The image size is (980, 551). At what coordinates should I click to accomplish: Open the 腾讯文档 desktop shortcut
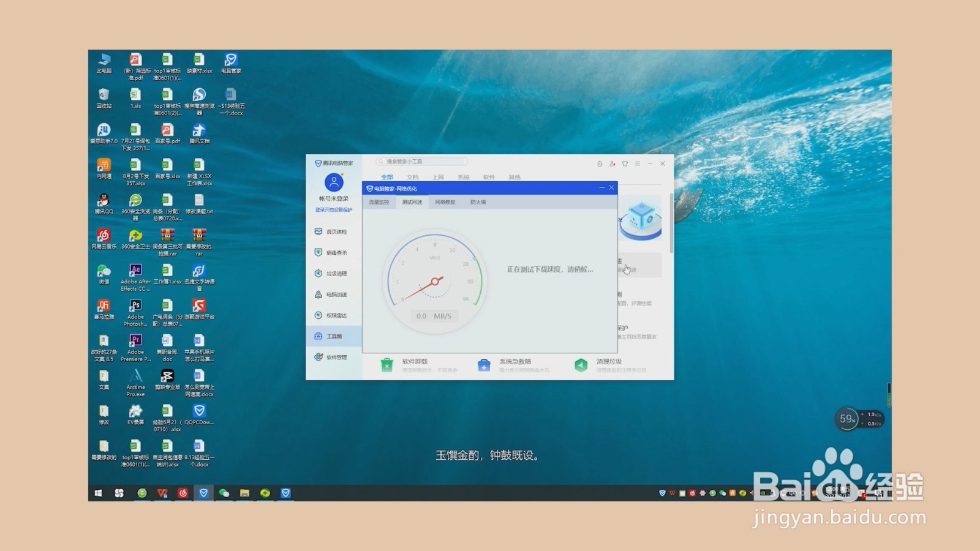(199, 133)
